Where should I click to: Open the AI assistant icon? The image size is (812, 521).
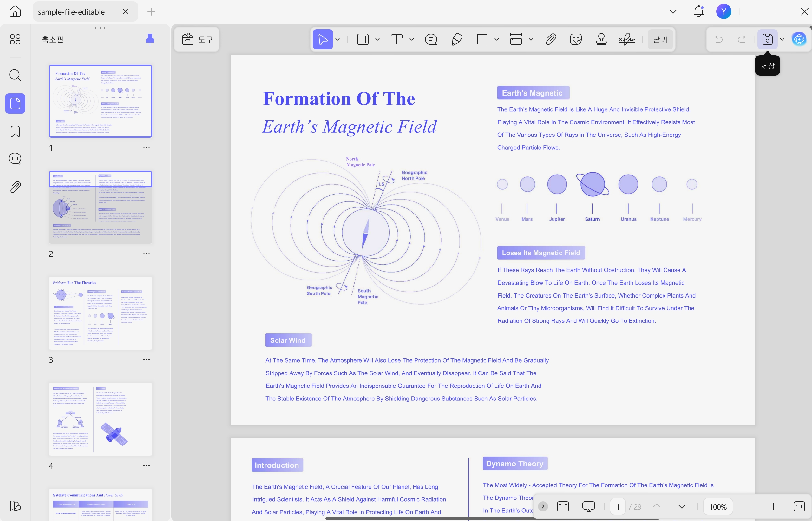(x=799, y=39)
